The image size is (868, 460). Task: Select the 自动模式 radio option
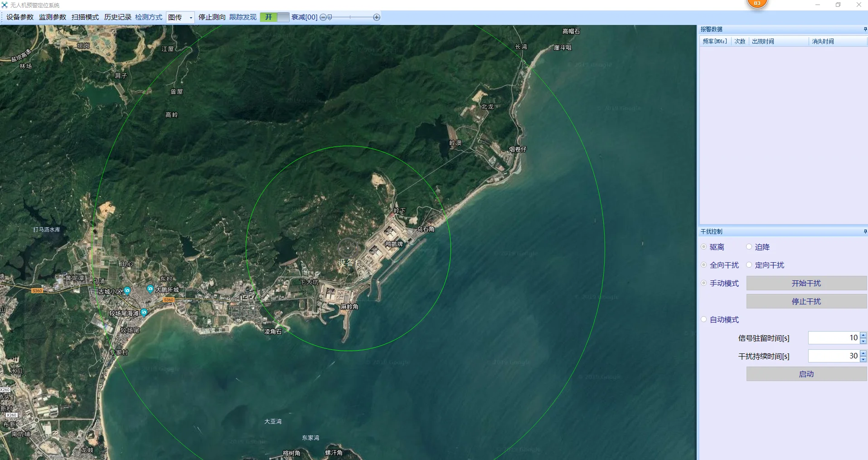click(x=704, y=319)
